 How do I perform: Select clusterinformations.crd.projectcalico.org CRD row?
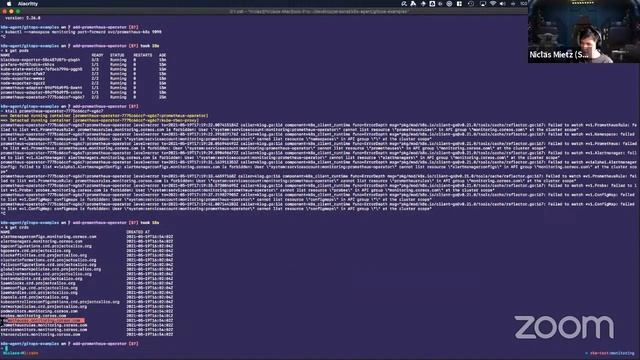87,260
